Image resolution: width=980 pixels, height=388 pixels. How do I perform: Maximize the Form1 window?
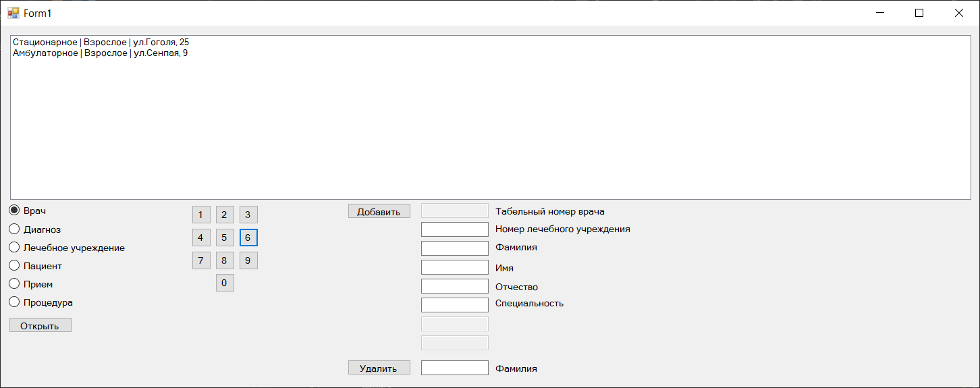pyautogui.click(x=919, y=13)
